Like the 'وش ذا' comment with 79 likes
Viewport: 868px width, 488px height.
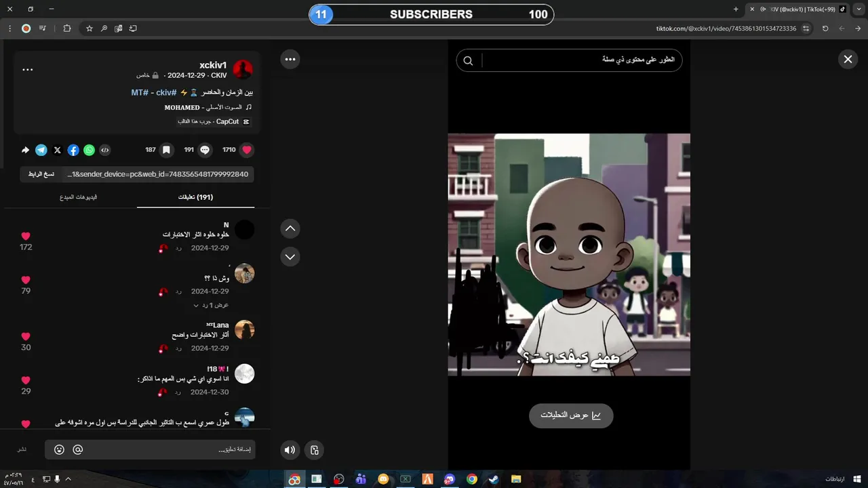(x=26, y=280)
